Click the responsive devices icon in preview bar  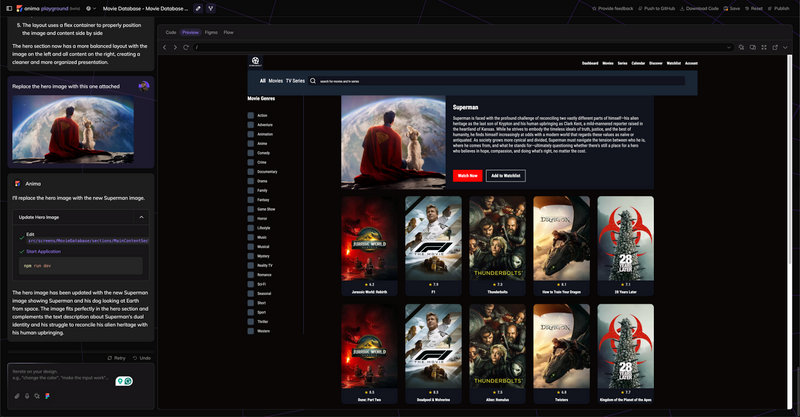tap(753, 47)
